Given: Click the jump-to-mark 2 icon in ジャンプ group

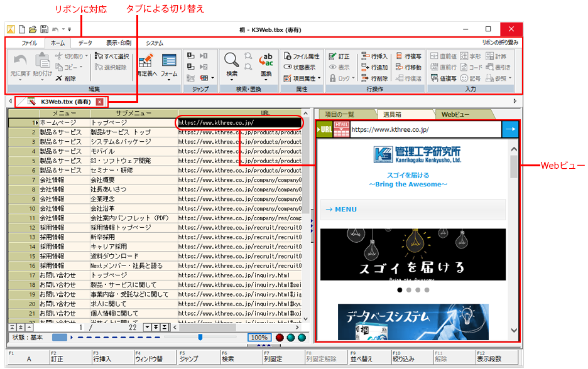Looking at the screenshot, I should tap(204, 67).
